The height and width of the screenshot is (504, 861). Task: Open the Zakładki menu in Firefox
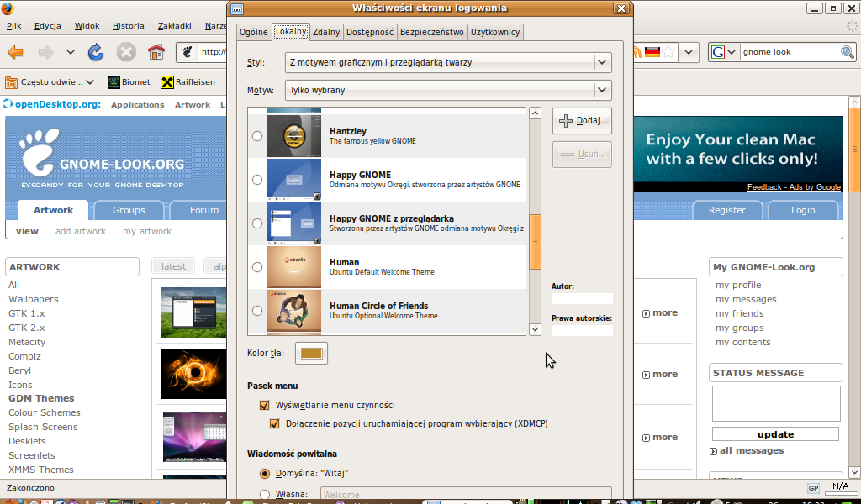click(175, 26)
